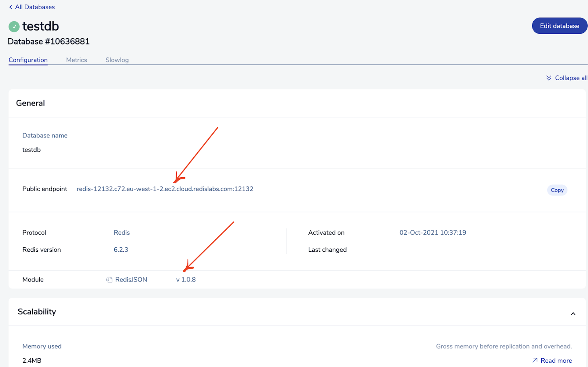The image size is (588, 367).
Task: Go back to All Databases
Action: pyautogui.click(x=35, y=7)
